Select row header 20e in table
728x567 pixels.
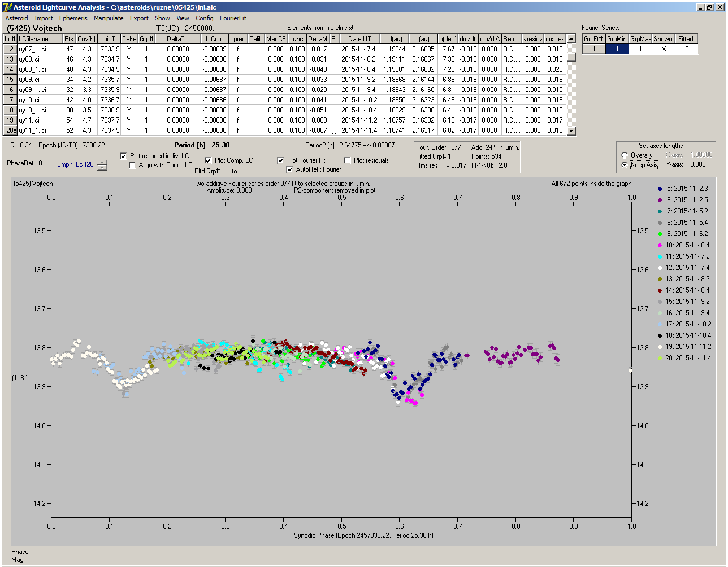click(10, 130)
